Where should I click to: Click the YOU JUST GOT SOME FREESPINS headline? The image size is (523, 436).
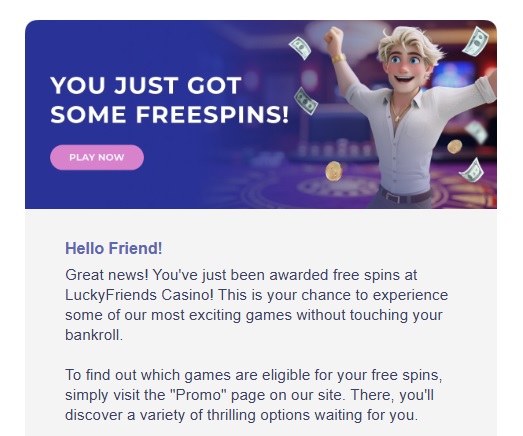pos(169,100)
